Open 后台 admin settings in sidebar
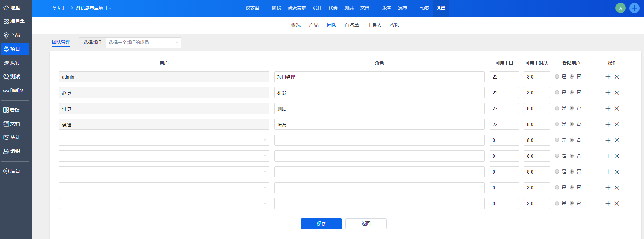This screenshot has height=239, width=644. coord(12,171)
